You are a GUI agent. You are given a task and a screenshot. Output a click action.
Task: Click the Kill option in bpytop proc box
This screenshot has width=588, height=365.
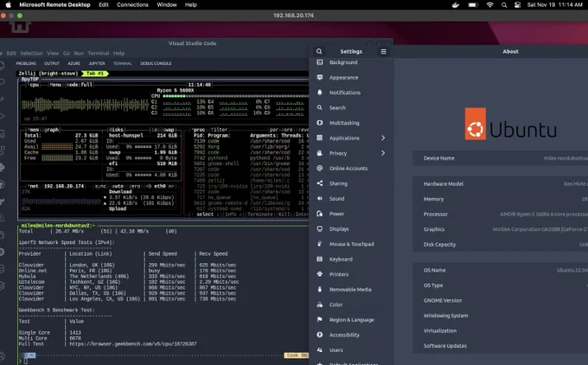coord(284,215)
